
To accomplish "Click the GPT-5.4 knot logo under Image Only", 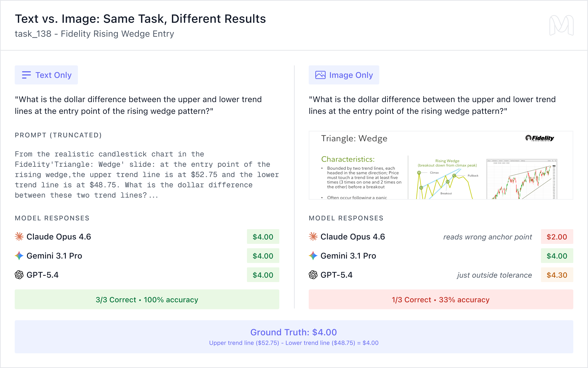I will point(313,275).
